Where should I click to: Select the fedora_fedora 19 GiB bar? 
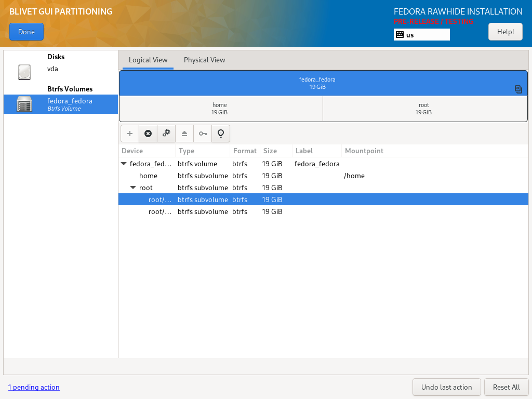coord(323,83)
